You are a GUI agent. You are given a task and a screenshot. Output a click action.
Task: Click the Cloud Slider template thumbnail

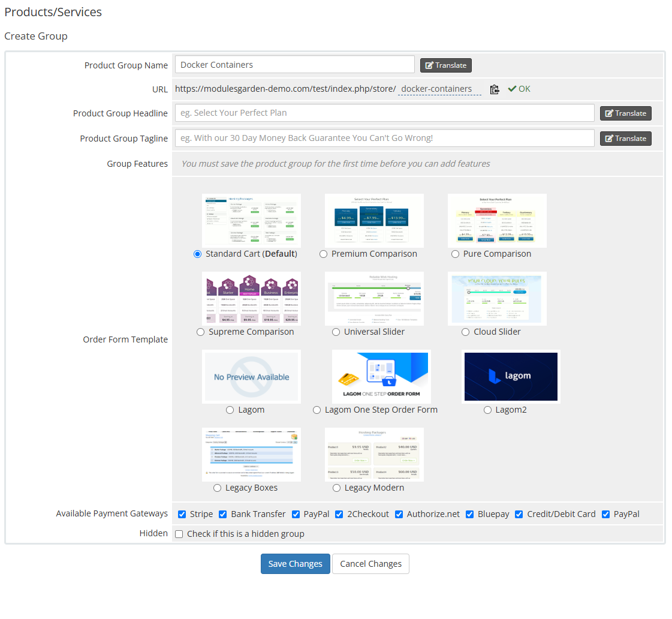(x=497, y=299)
